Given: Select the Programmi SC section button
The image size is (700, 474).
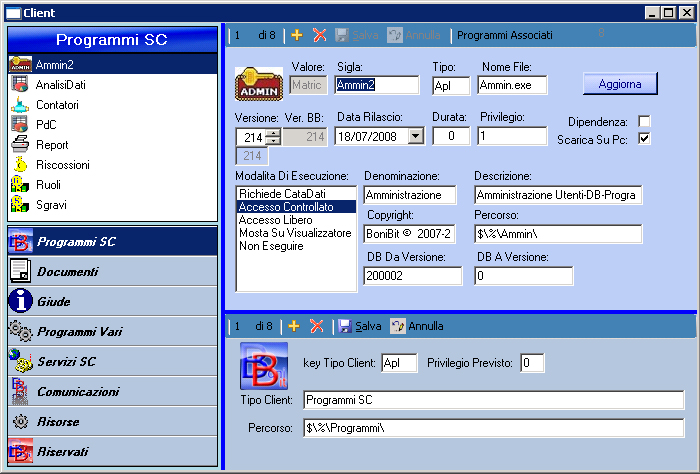Looking at the screenshot, I should pyautogui.click(x=112, y=241).
